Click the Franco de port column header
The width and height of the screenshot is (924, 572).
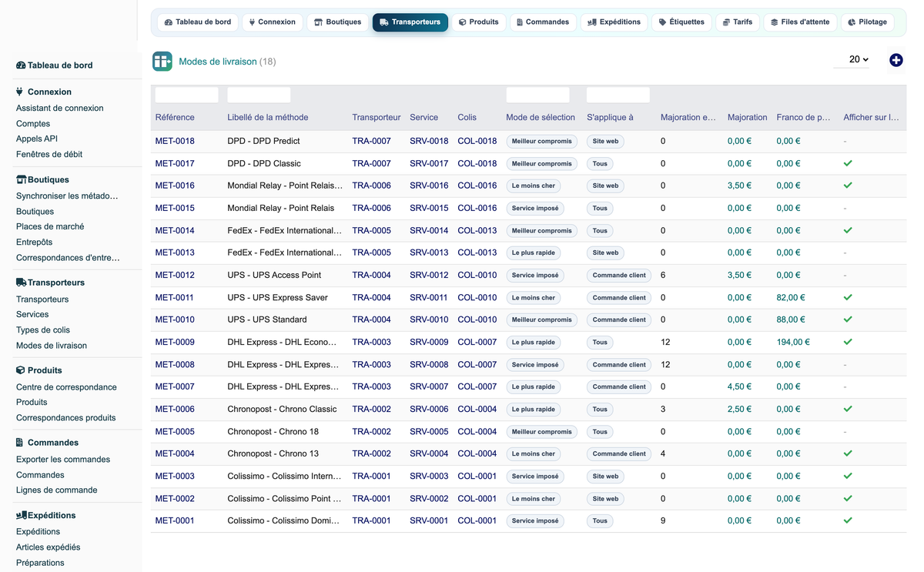pyautogui.click(x=804, y=118)
